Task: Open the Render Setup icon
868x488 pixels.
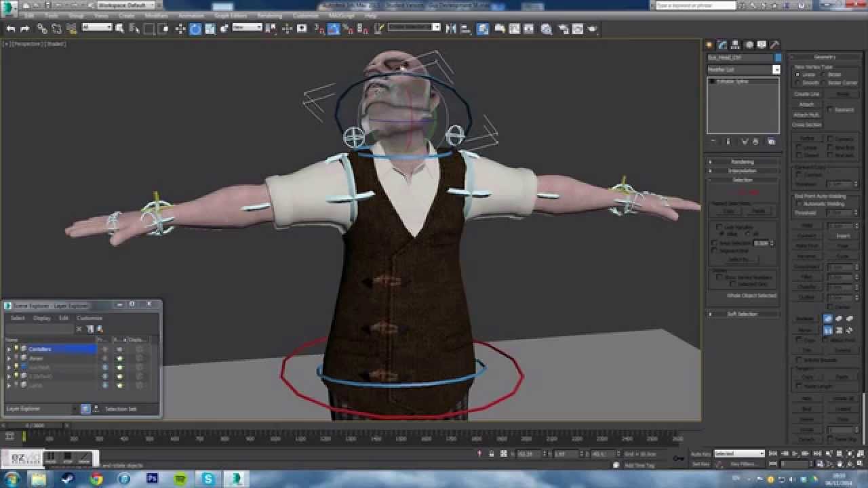Action: click(x=563, y=28)
